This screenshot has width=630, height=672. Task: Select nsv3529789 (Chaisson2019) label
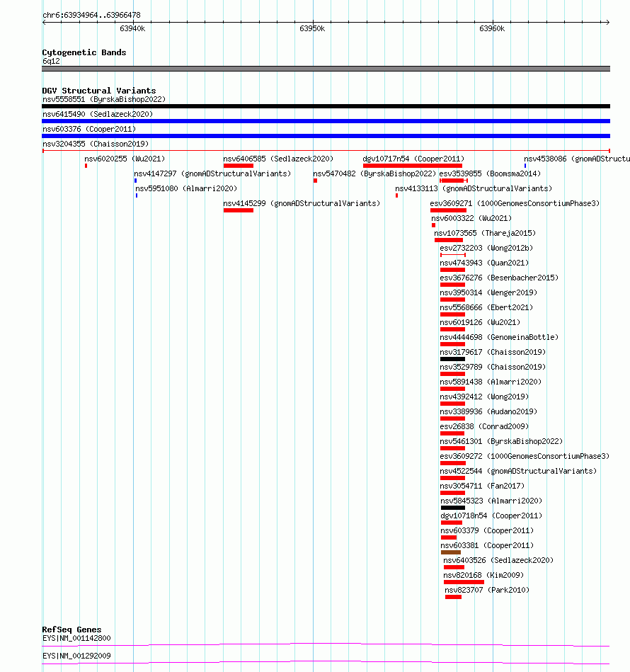493,367
